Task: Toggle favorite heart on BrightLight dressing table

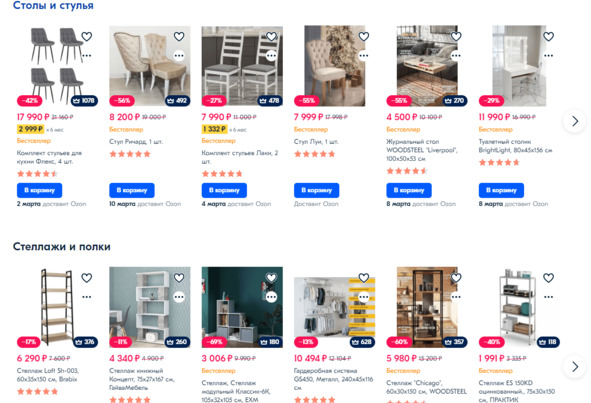Action: click(548, 37)
